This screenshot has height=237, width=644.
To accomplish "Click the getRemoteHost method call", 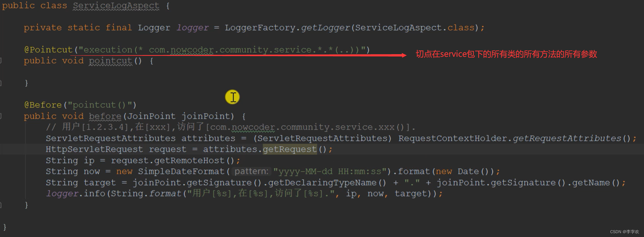I will (x=189, y=160).
